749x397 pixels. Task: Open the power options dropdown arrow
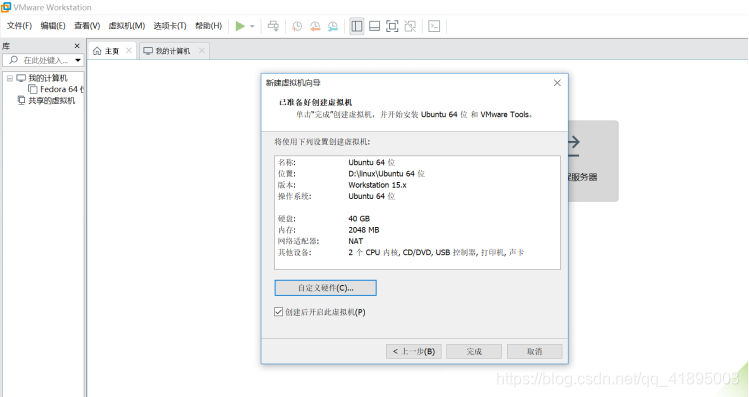[252, 26]
